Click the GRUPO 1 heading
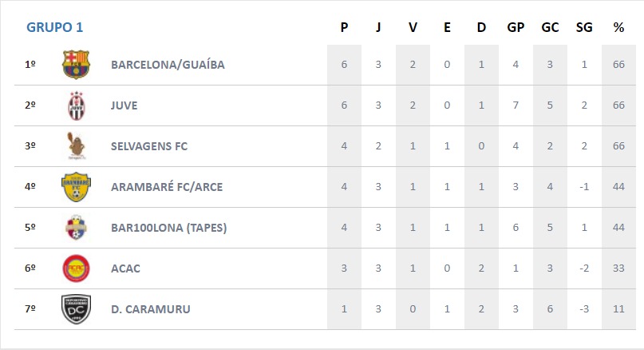 tap(54, 27)
